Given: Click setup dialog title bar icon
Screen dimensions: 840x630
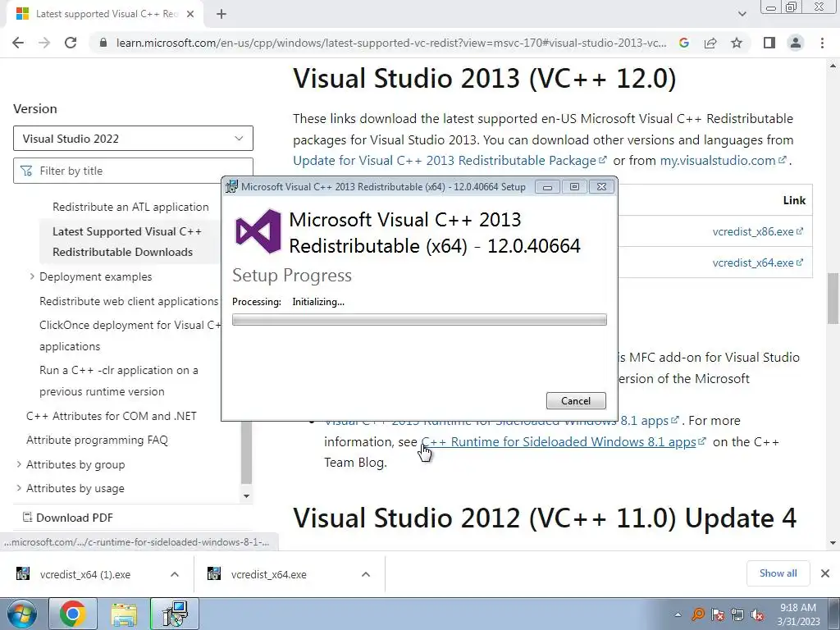Looking at the screenshot, I should [231, 186].
